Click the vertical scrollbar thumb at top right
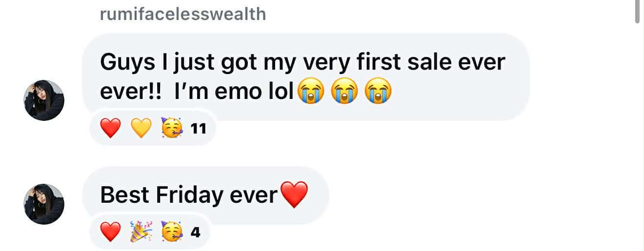The image size is (644, 251). click(x=637, y=12)
